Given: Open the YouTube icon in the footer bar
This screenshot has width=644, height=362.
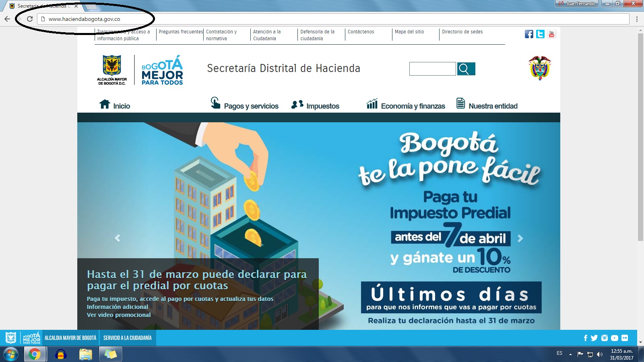Looking at the screenshot, I should tap(614, 338).
